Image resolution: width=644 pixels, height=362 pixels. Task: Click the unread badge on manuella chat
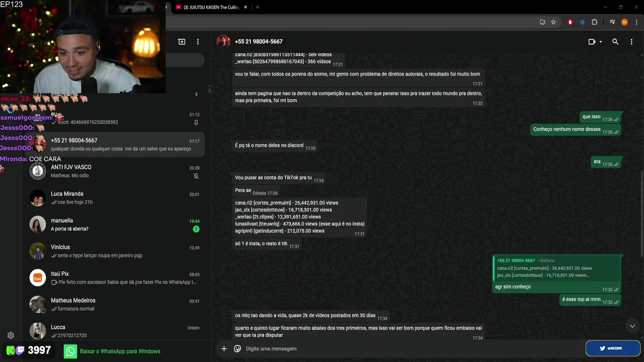point(196,229)
